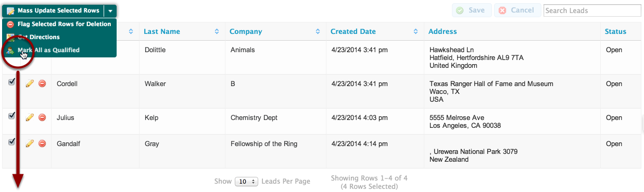Click the Save button
This screenshot has height=192, width=644.
(x=471, y=10)
